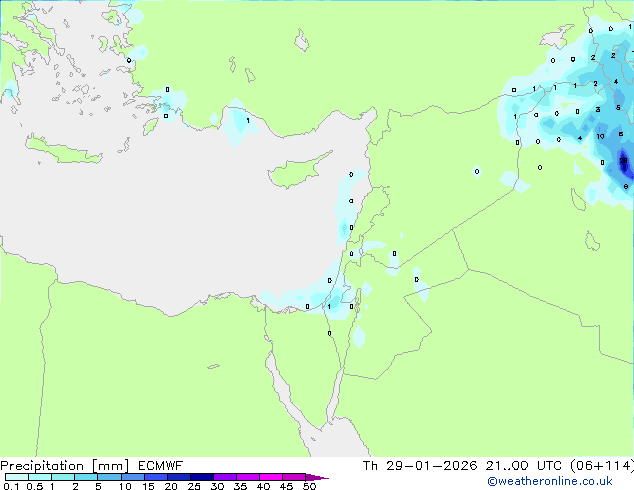Click the '15' legend scale label
Viewport: 634px width, 490px height.
pyautogui.click(x=148, y=486)
